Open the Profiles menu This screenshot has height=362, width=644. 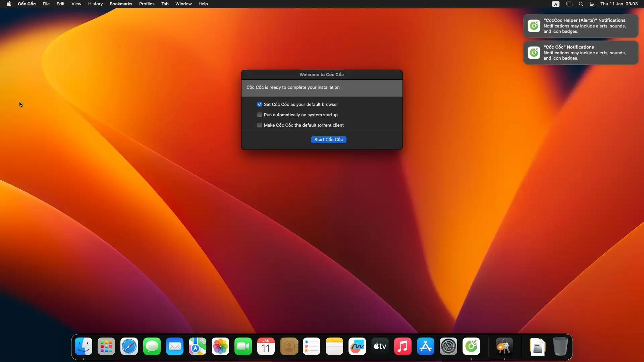click(x=147, y=4)
